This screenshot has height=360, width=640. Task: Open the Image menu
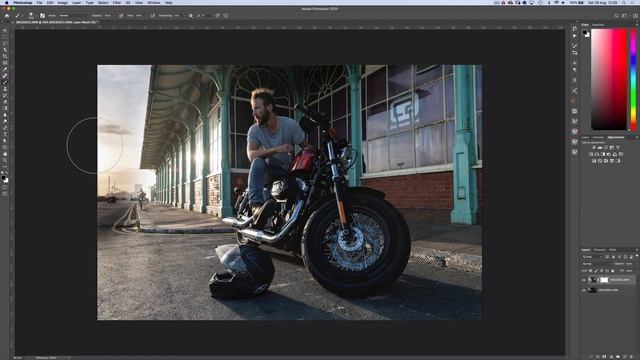[x=62, y=2]
